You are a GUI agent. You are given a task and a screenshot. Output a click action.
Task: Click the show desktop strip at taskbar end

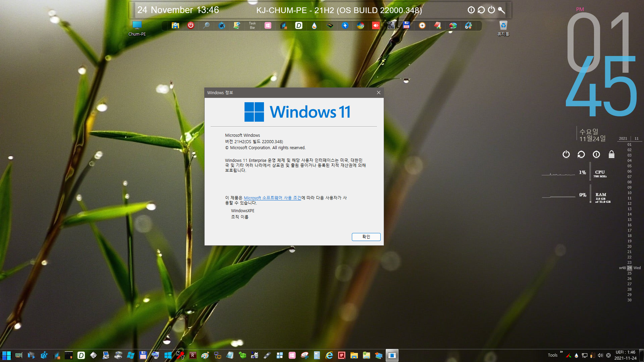(642, 355)
